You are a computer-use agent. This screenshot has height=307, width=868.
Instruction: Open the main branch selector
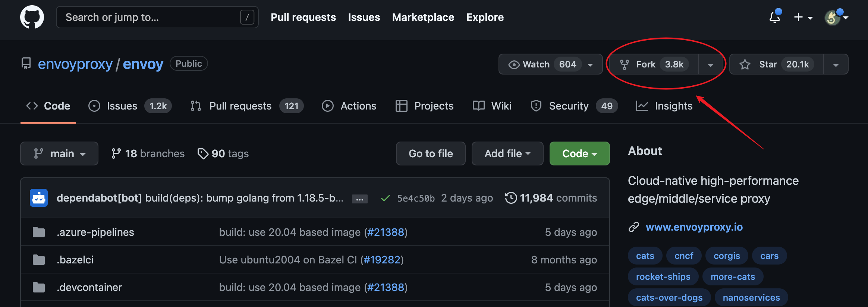coord(59,153)
